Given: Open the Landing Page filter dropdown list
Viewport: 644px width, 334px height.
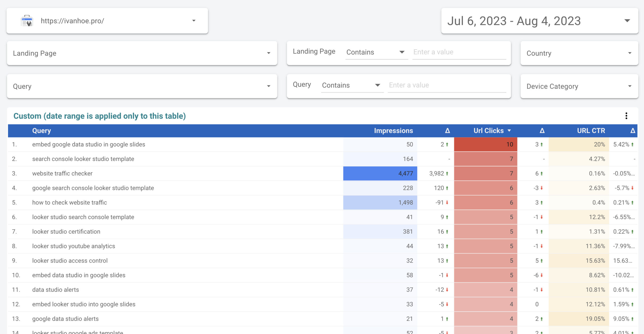Looking at the screenshot, I should click(268, 53).
